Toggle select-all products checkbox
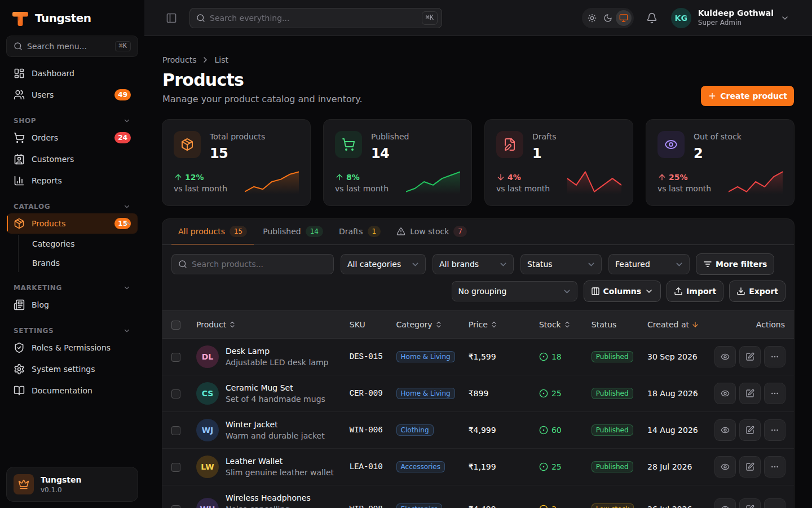Screen dimensions: 812x508 [176, 325]
